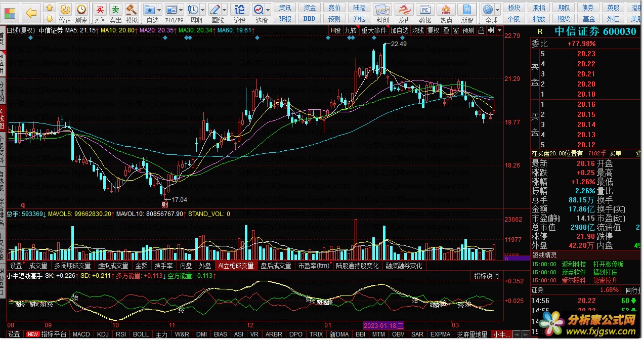Click the 买入 buy icon

(100, 13)
